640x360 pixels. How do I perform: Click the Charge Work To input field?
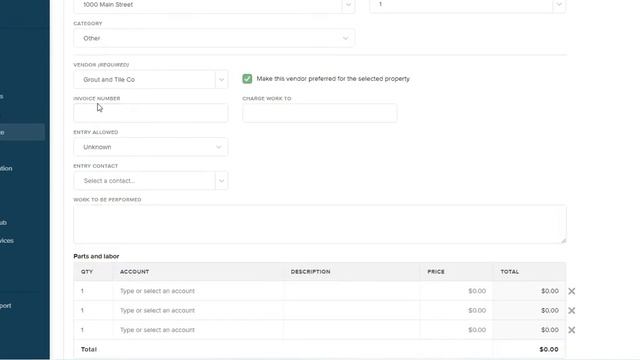[x=320, y=113]
